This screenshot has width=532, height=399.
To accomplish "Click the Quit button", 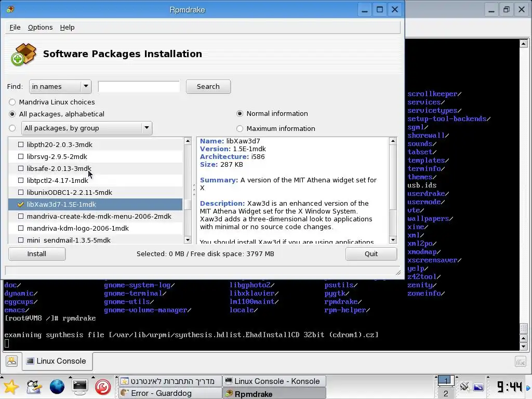I will [371, 254].
